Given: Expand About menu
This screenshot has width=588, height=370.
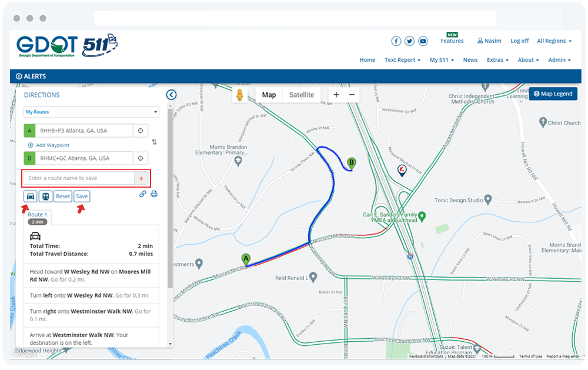Looking at the screenshot, I should pos(528,60).
